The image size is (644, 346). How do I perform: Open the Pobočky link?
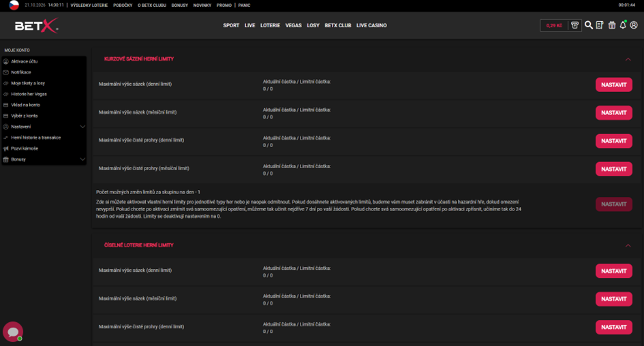pos(123,5)
